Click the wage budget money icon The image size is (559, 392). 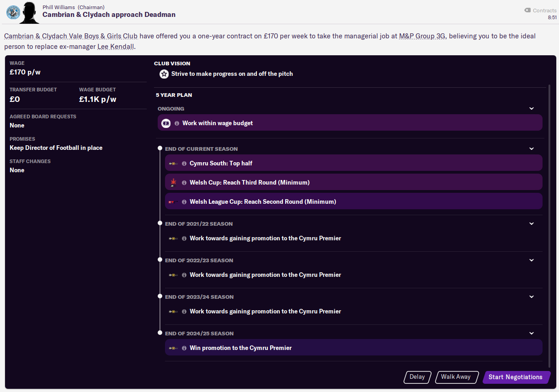pos(166,123)
